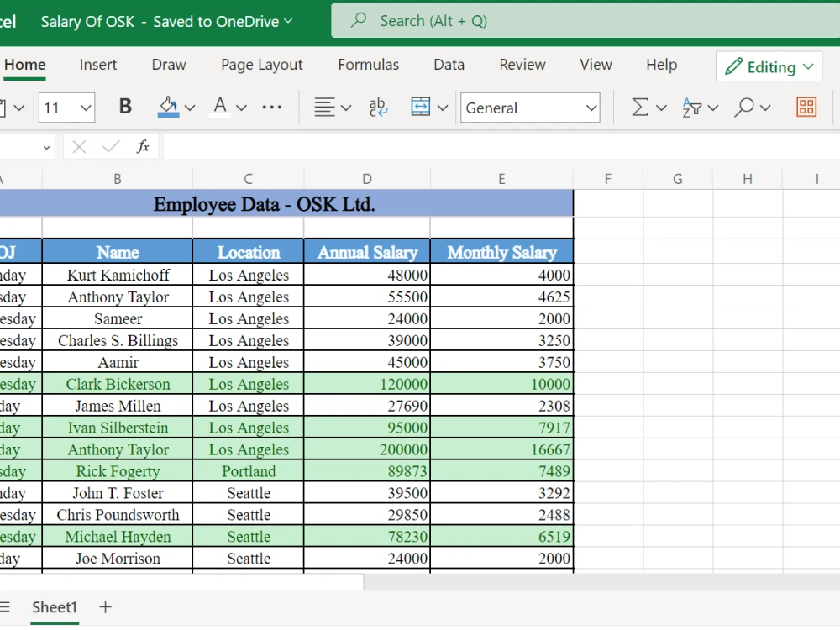The height and width of the screenshot is (630, 840).
Task: Click the Monthly Salary header cell
Action: (x=502, y=252)
